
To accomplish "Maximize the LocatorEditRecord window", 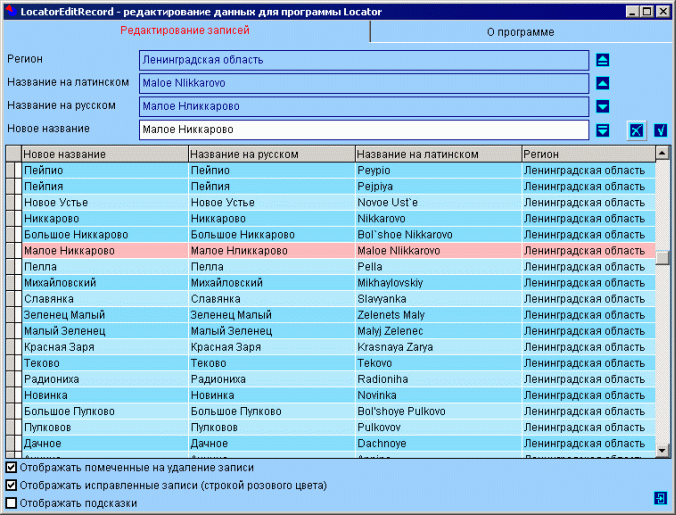I will point(647,11).
